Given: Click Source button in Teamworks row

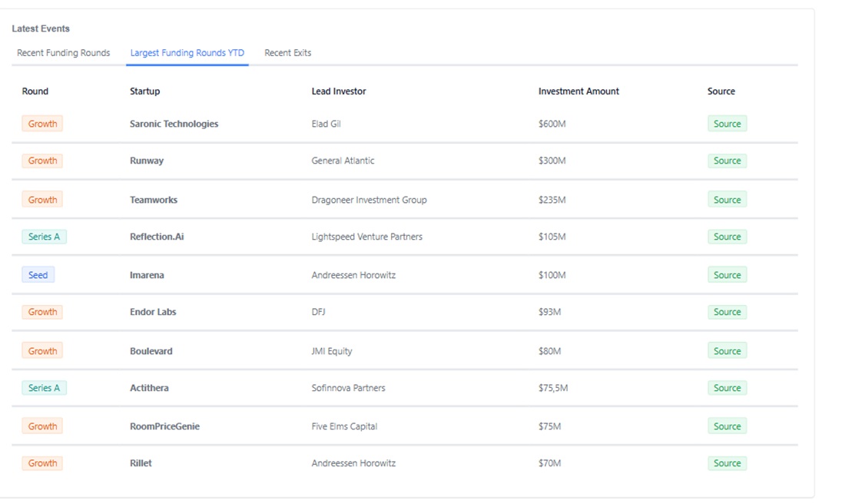Looking at the screenshot, I should (727, 200).
